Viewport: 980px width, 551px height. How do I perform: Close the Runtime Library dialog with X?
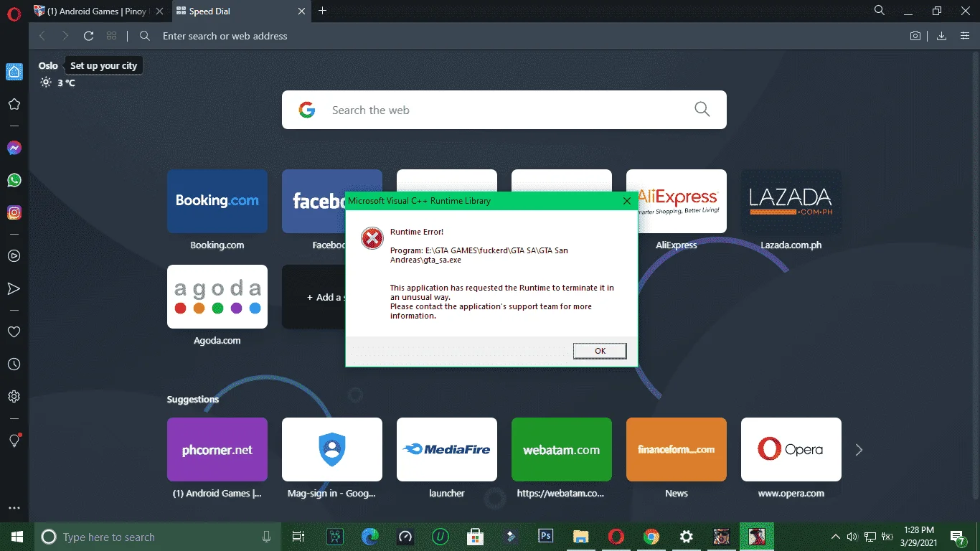[x=626, y=201]
